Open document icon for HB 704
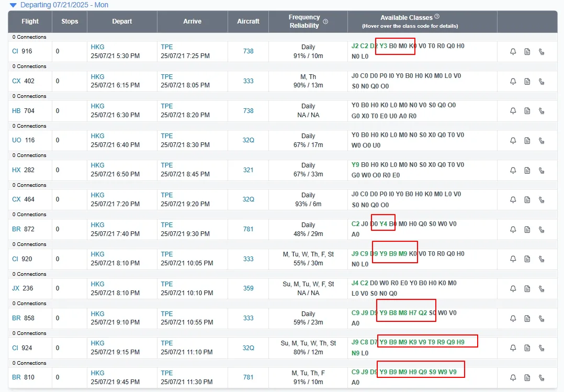Viewport: 564px width, 392px height. coord(527,111)
